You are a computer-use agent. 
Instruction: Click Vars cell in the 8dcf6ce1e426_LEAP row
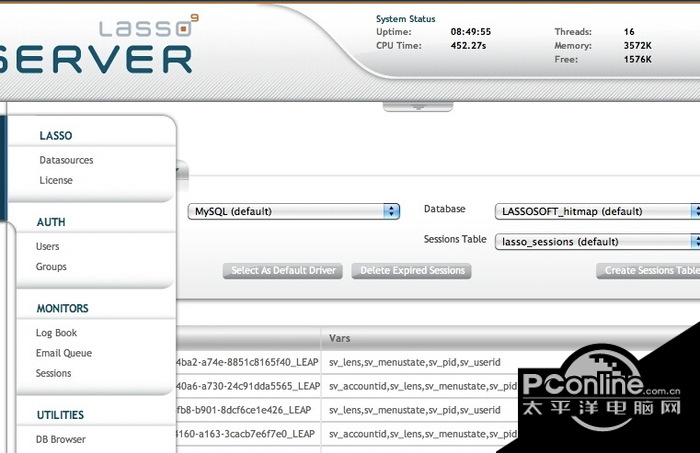415,410
